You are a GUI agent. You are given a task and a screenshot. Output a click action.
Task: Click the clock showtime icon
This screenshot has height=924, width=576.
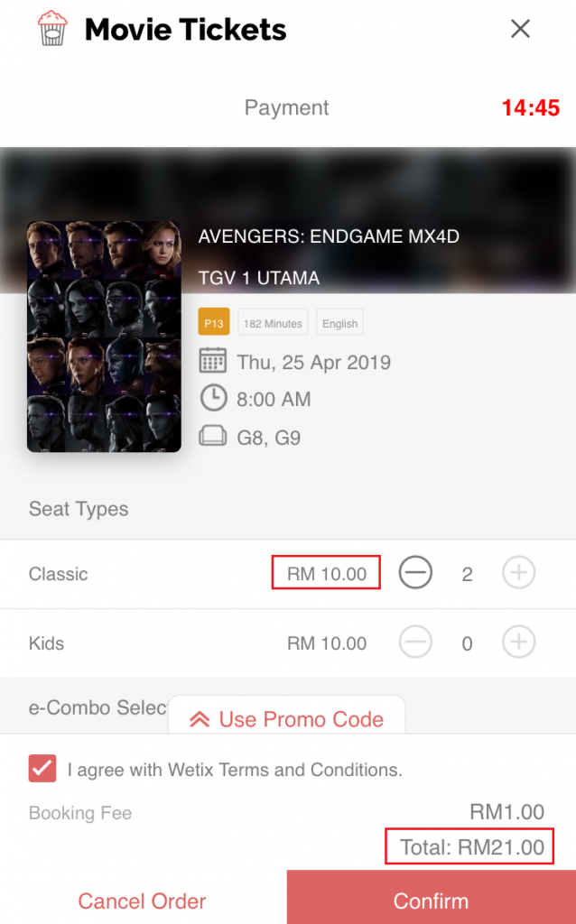[212, 399]
